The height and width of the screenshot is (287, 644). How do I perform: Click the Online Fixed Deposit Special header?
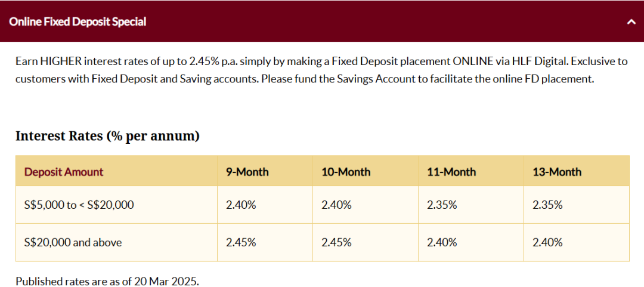tap(322, 21)
